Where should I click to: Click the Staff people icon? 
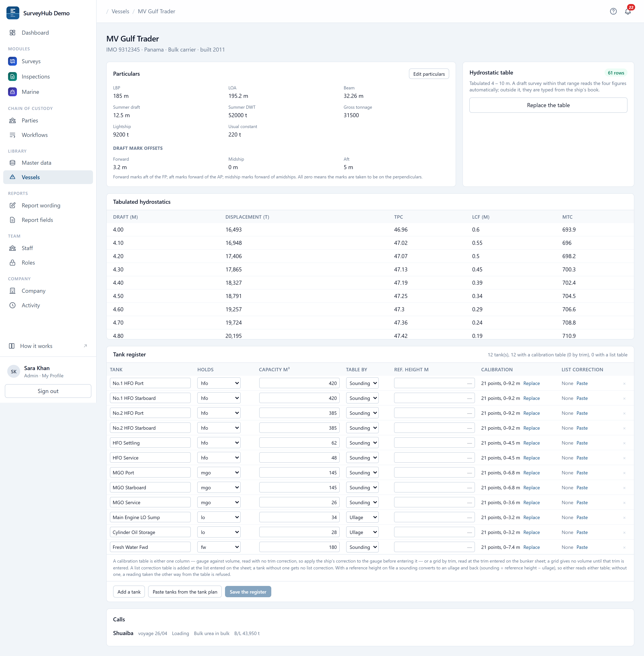coord(12,248)
